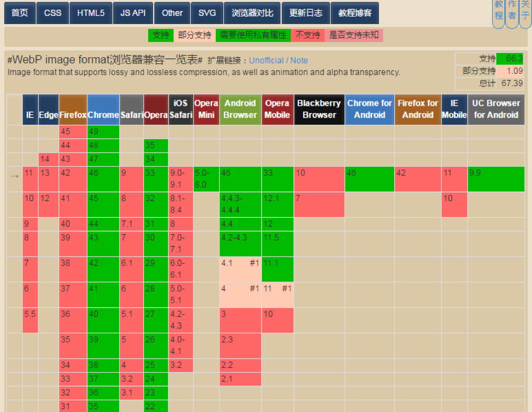Open the 教程博客 tab
Screen dimensions: 532x412
pos(355,13)
